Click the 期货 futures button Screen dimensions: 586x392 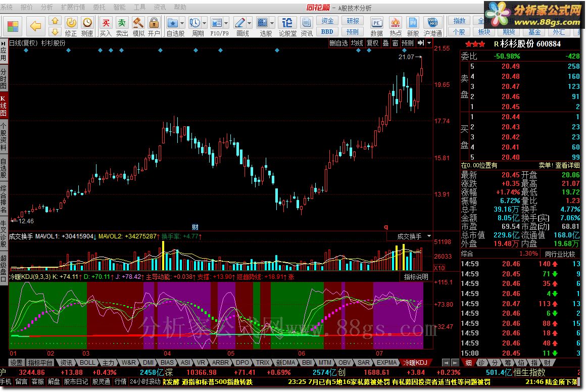(509, 32)
